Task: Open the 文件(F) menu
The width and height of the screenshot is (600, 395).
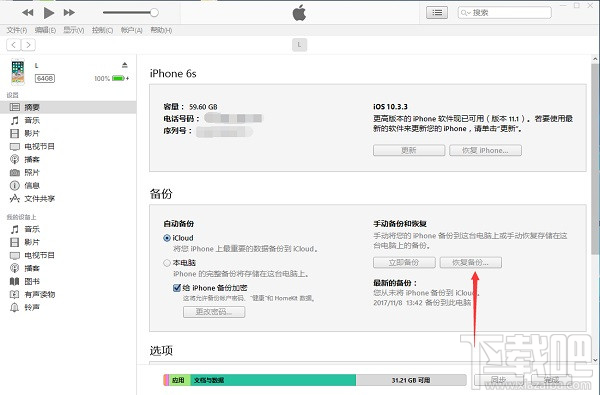Action: point(17,30)
